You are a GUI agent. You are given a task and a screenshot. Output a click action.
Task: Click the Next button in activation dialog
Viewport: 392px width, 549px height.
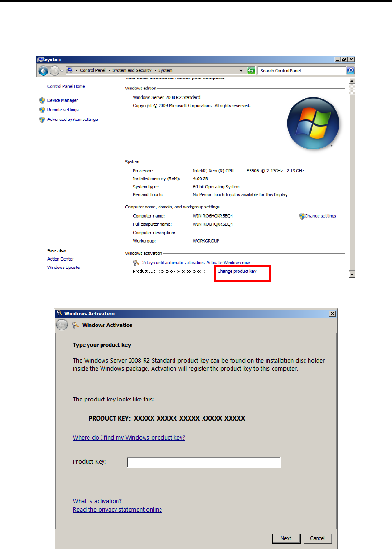coord(286,538)
